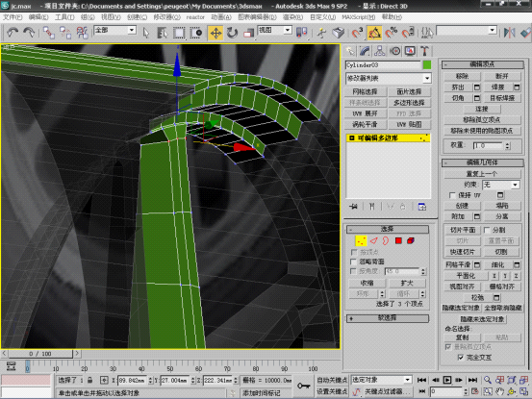
Task: Open the modifier list dropdown
Action: 388,78
